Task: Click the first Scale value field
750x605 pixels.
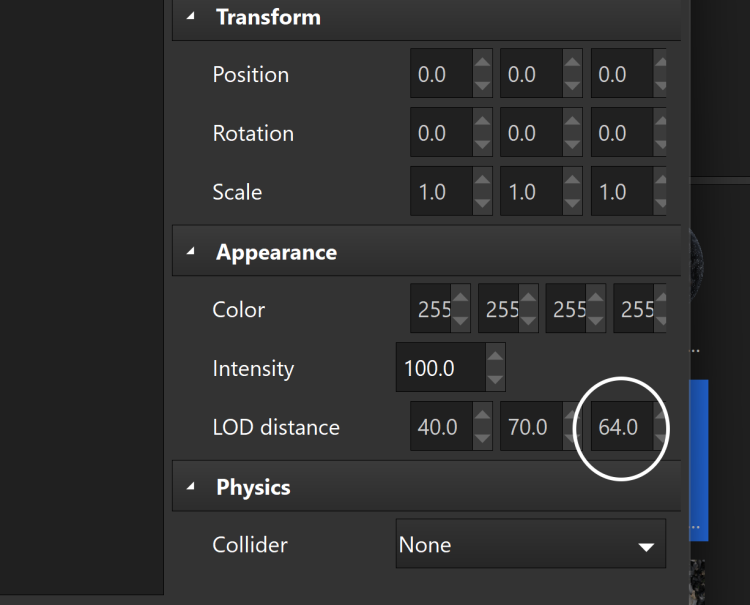Action: [440, 193]
